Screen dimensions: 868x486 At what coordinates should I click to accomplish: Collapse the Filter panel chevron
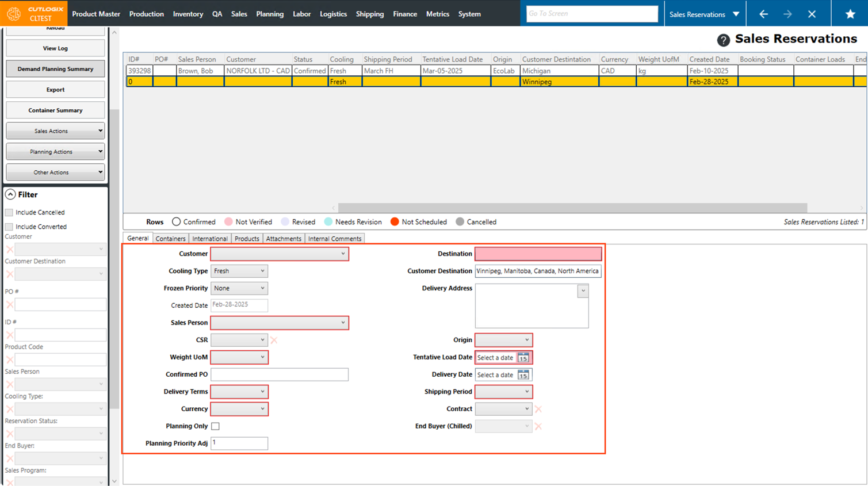pyautogui.click(x=10, y=195)
